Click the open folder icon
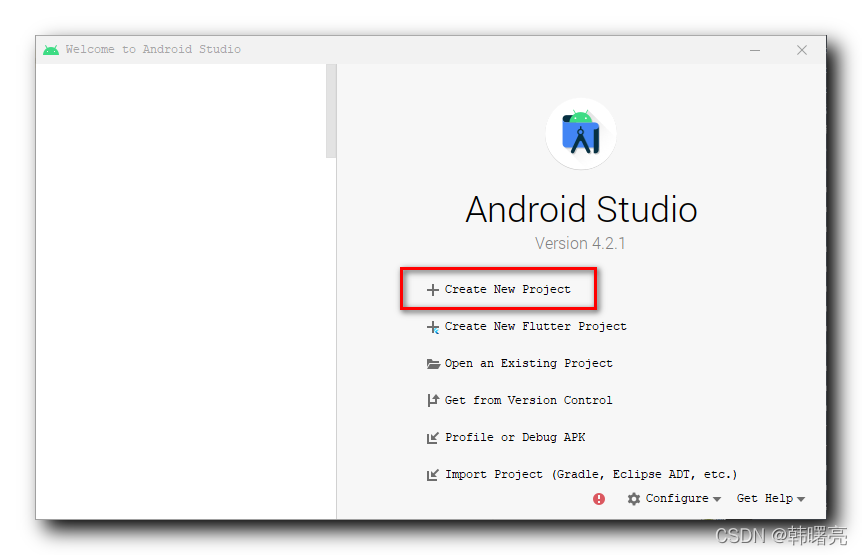Screen dimensions: 862x555 (433, 364)
